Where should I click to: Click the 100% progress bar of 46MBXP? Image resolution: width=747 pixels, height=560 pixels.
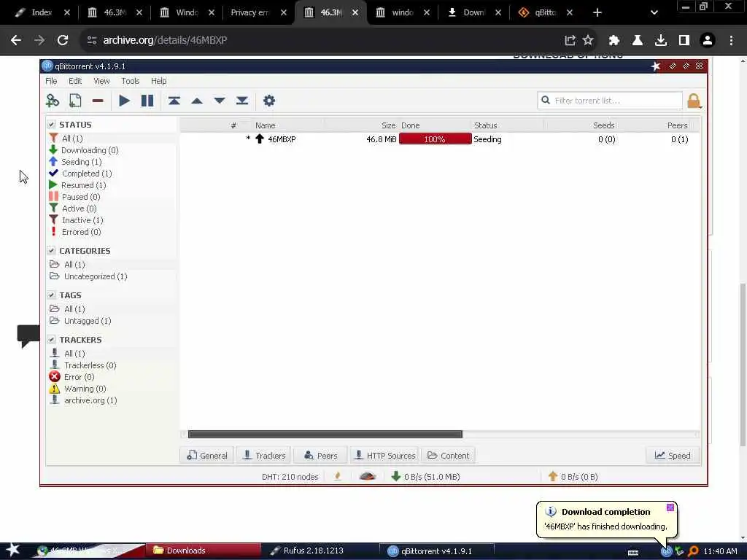(435, 139)
